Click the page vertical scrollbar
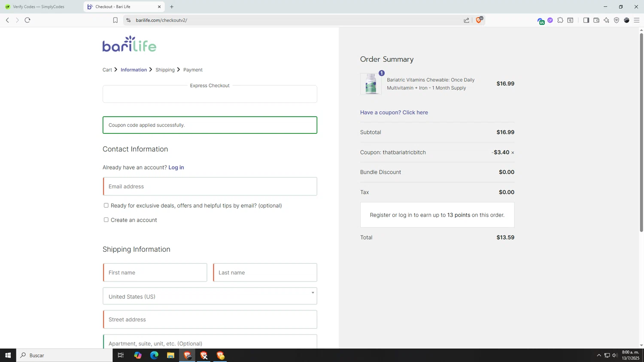This screenshot has width=644, height=362. click(641, 133)
